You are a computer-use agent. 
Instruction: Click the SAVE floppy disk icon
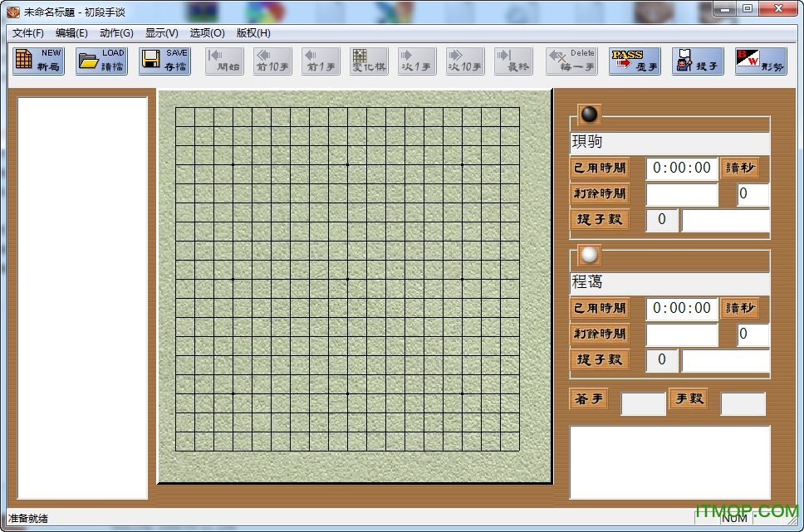coord(164,61)
